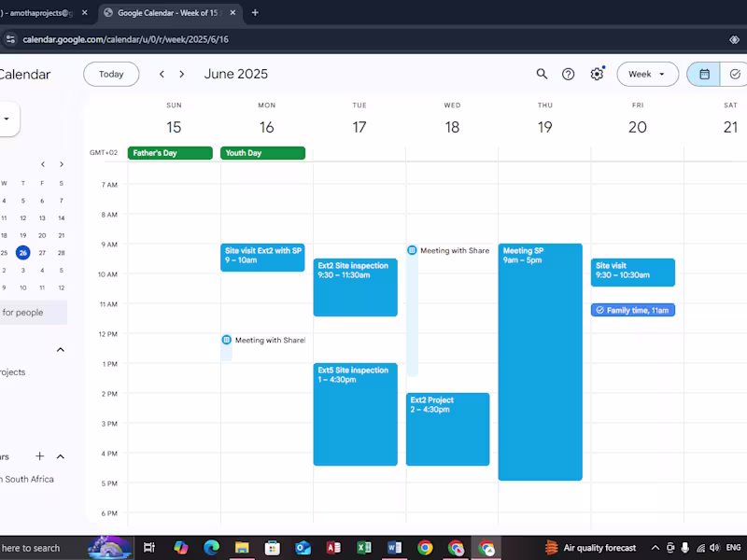Click the address bar URL
This screenshot has width=747, height=560.
click(x=126, y=39)
